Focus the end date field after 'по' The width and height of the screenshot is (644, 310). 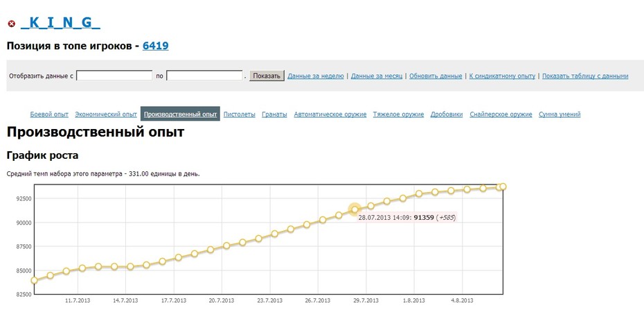coord(204,76)
